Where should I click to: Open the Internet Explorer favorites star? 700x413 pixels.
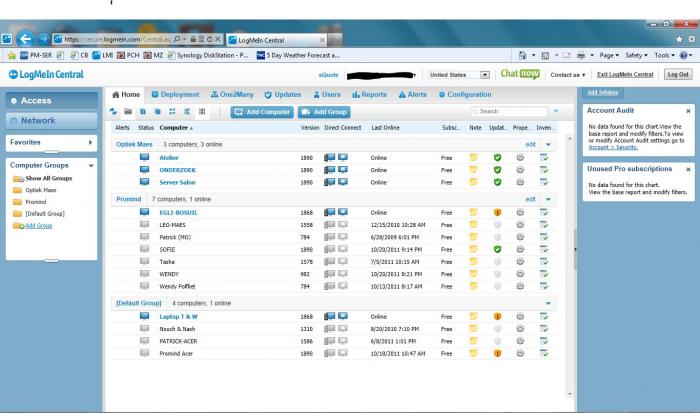(x=679, y=39)
